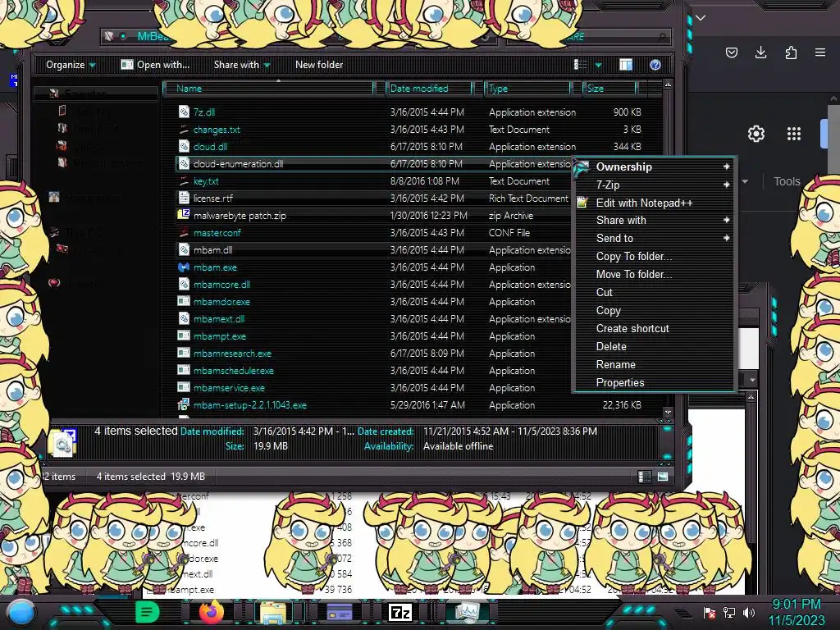Viewport: 840px width, 630px height.
Task: Choose Rename in the context menu
Action: [x=615, y=365]
